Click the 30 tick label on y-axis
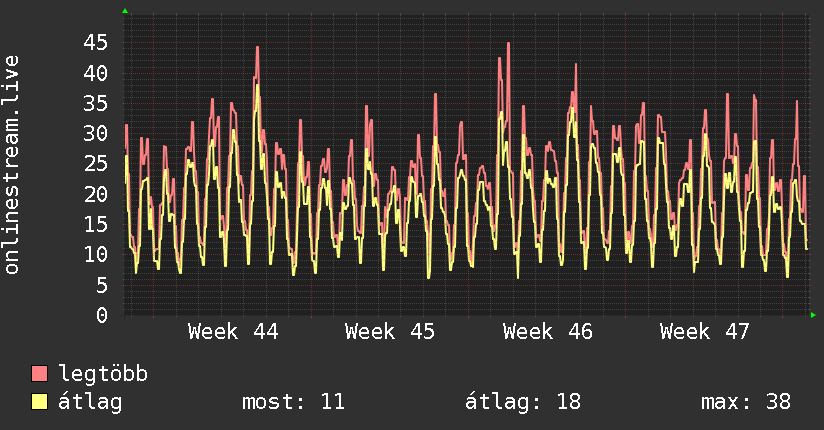The width and height of the screenshot is (824, 430). (96, 134)
